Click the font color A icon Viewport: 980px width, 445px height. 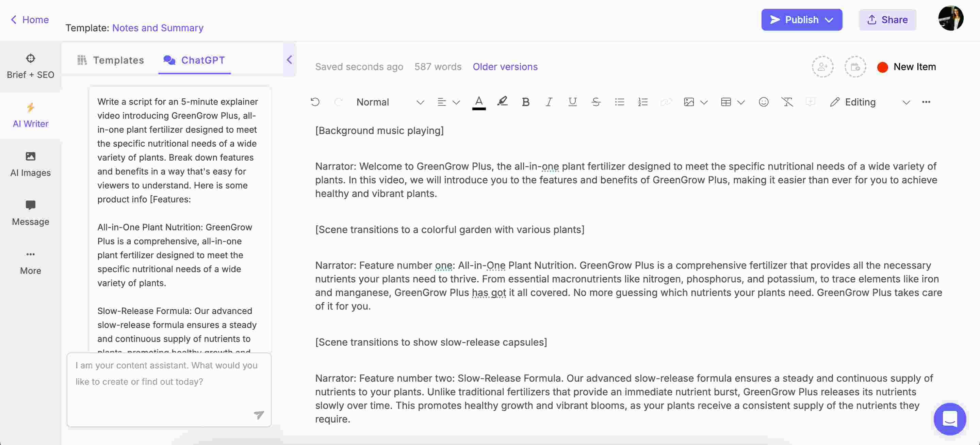pos(478,102)
